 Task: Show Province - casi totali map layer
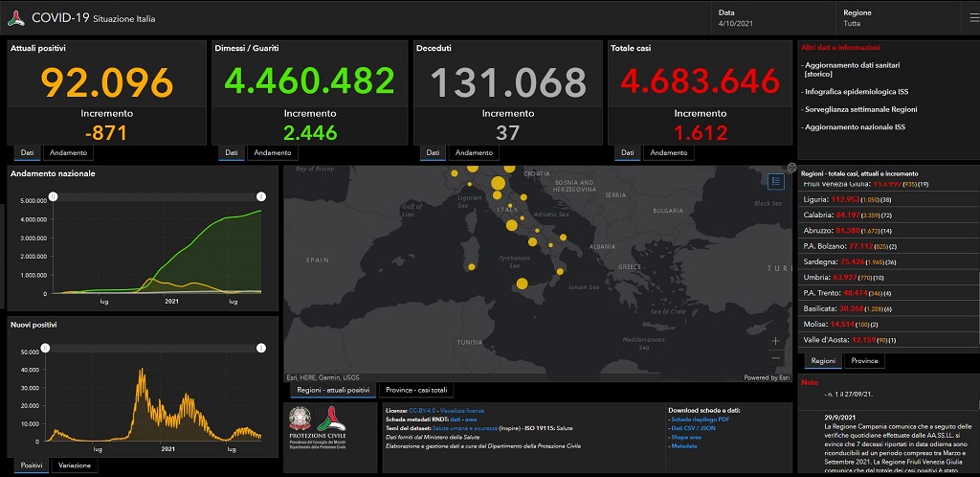(x=414, y=391)
